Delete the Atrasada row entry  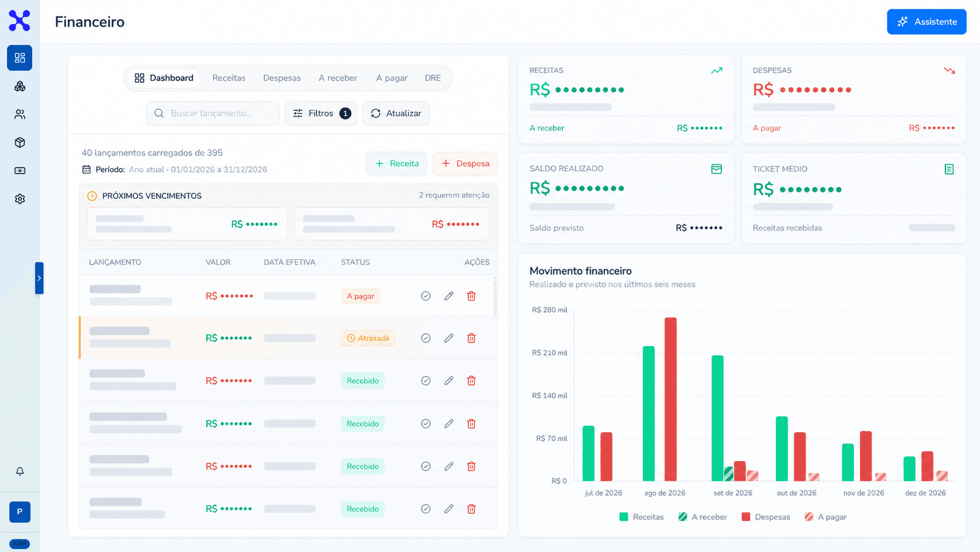[471, 338]
